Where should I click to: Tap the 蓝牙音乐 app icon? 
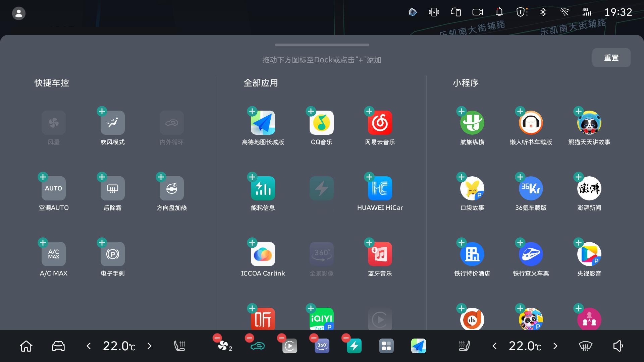pos(380,254)
